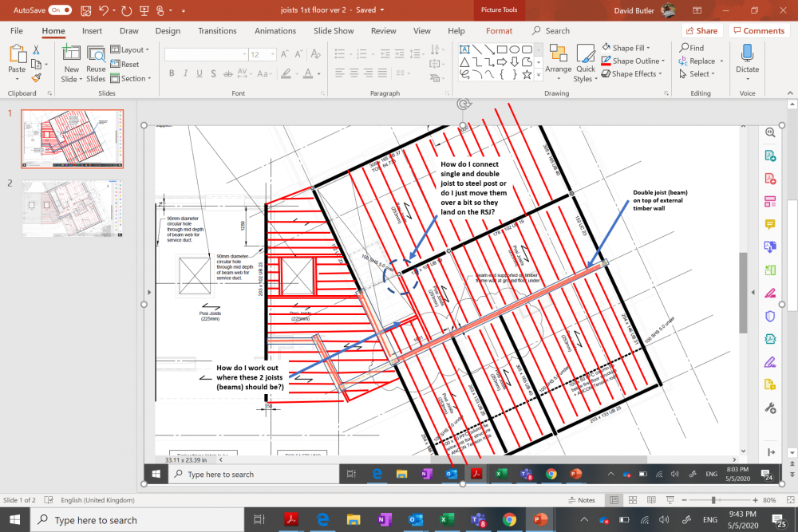Viewport: 798px width, 532px height.
Task: Click the Dictate microphone icon
Action: (747, 53)
